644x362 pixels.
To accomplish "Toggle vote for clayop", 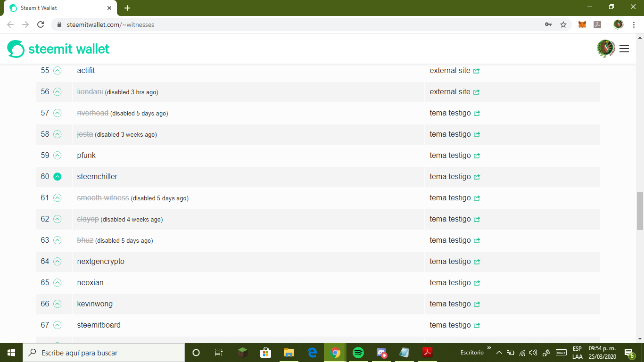I will tap(57, 219).
